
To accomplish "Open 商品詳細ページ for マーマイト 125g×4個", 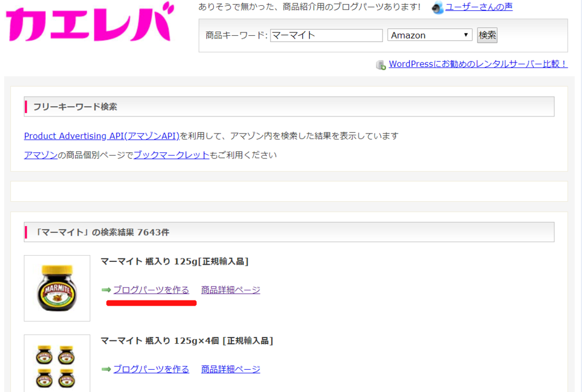I will [231, 369].
